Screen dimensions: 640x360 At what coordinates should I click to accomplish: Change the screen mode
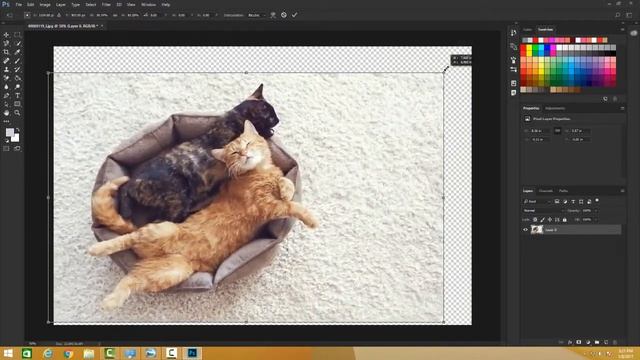pyautogui.click(x=17, y=149)
